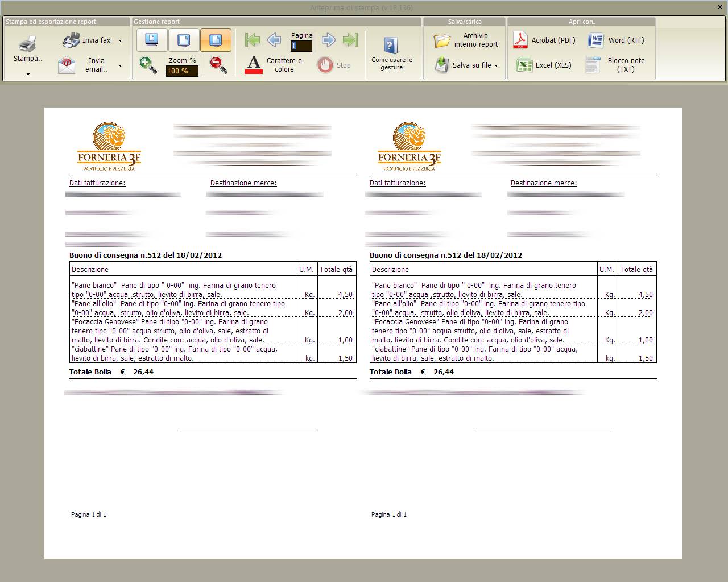Click right 'Totale Bolla € 26,44'

[412, 372]
